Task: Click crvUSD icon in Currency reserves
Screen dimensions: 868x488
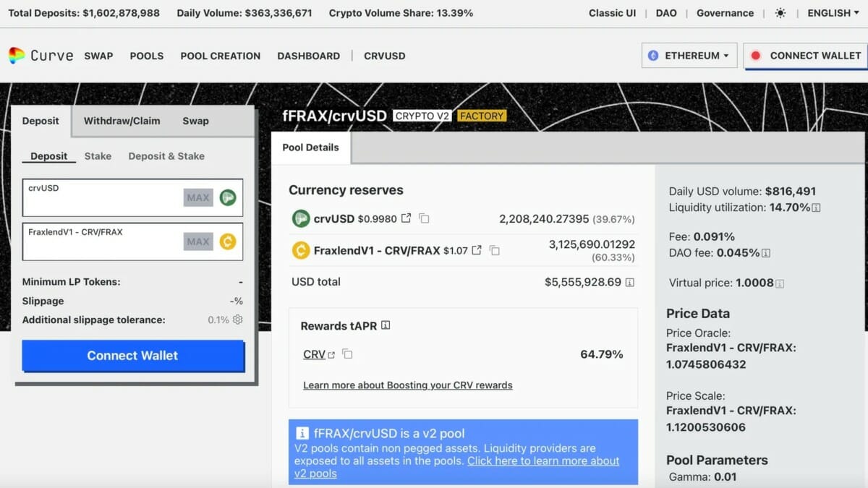Action: coord(301,218)
